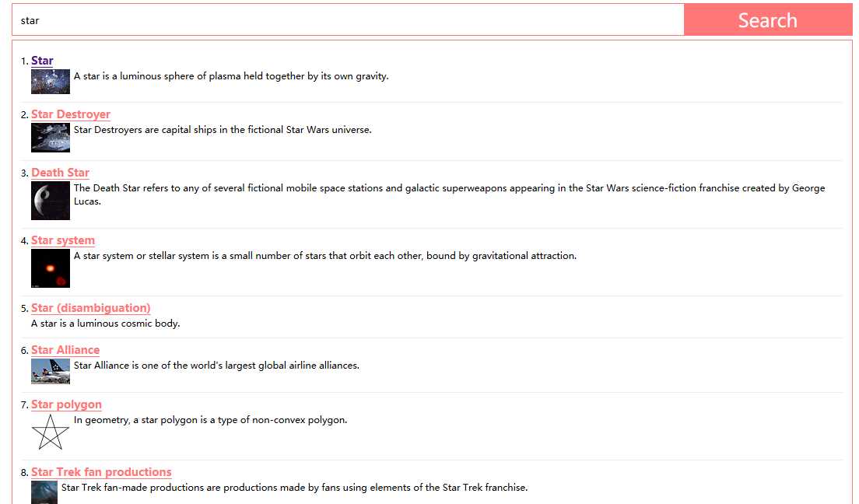
Task: Click the Death Star description text
Action: [449, 194]
